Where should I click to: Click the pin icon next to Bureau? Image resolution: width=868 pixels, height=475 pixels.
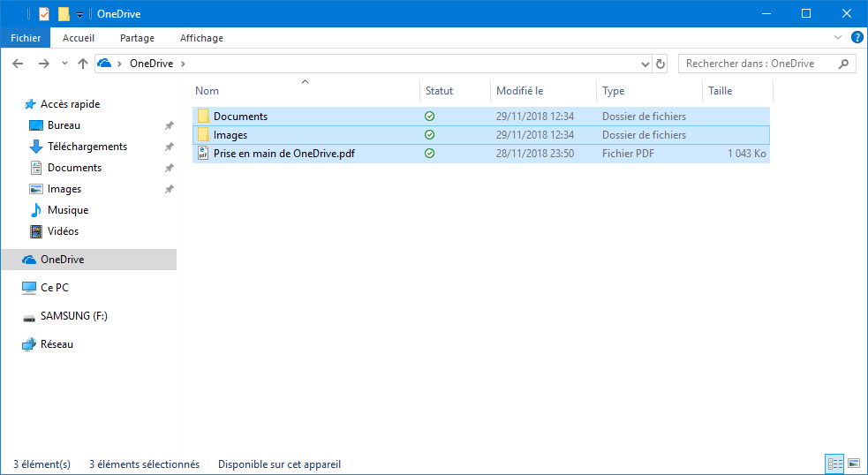pyautogui.click(x=169, y=125)
